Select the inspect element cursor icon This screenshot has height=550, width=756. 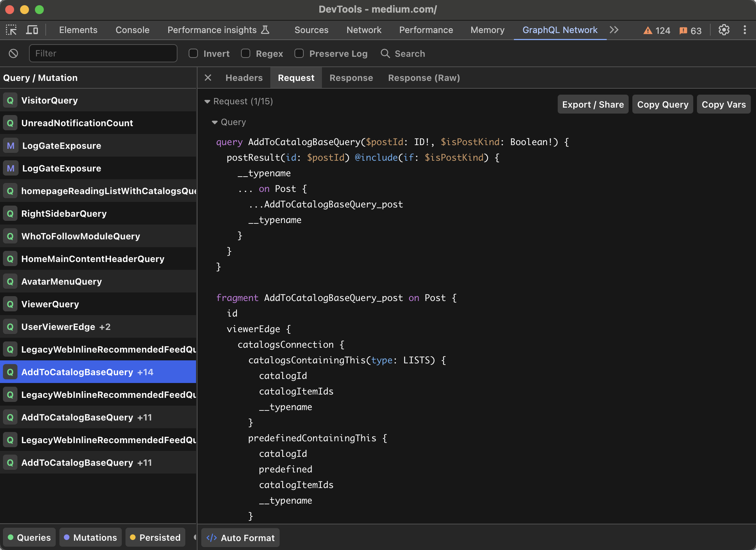11,30
